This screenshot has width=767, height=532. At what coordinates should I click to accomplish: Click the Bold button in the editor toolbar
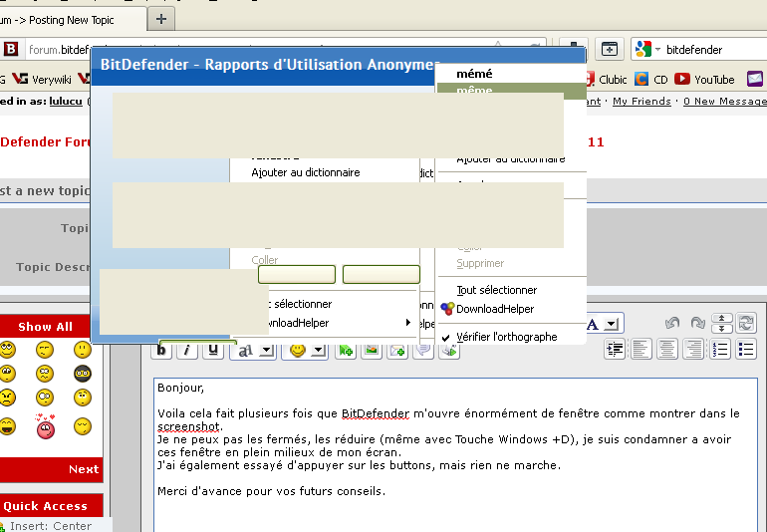[x=161, y=351]
